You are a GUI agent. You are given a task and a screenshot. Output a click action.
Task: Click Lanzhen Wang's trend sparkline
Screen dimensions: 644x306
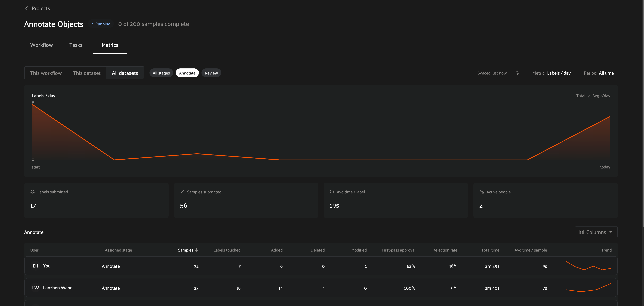[x=589, y=288]
